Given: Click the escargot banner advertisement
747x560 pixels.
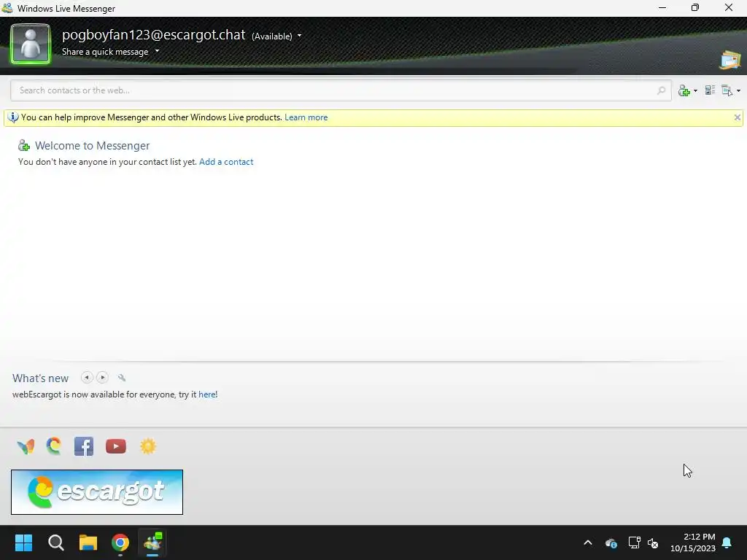Looking at the screenshot, I should coord(97,492).
